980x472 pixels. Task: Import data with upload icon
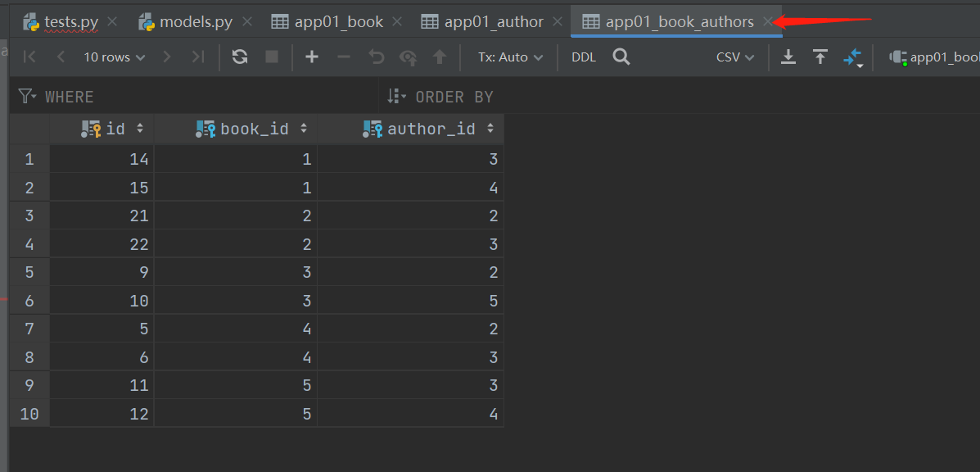click(x=820, y=57)
